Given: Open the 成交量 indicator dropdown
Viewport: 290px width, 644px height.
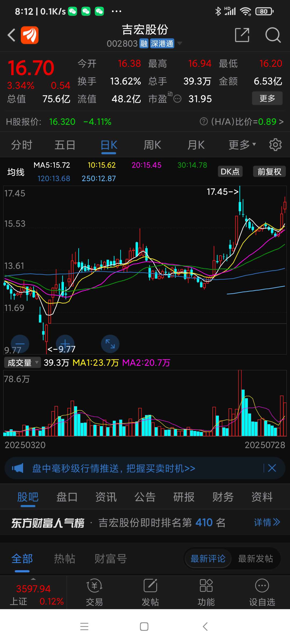Looking at the screenshot, I should click(x=23, y=363).
